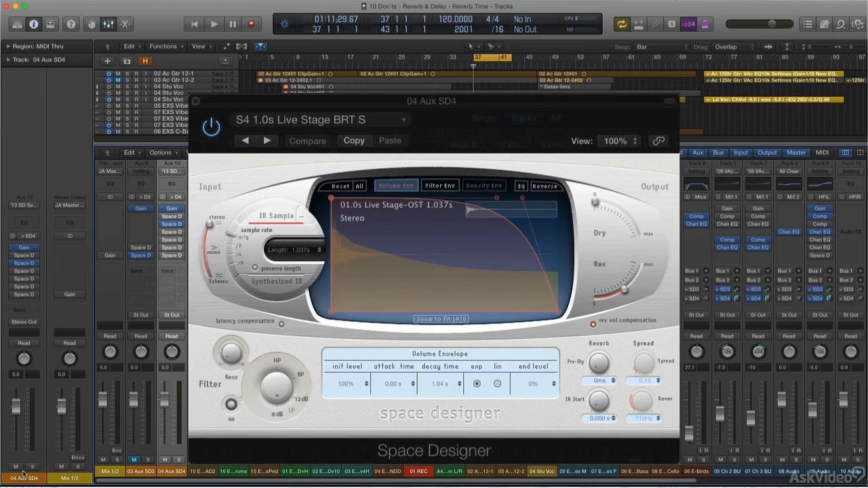
Task: Click the All reset button
Action: pyautogui.click(x=359, y=186)
